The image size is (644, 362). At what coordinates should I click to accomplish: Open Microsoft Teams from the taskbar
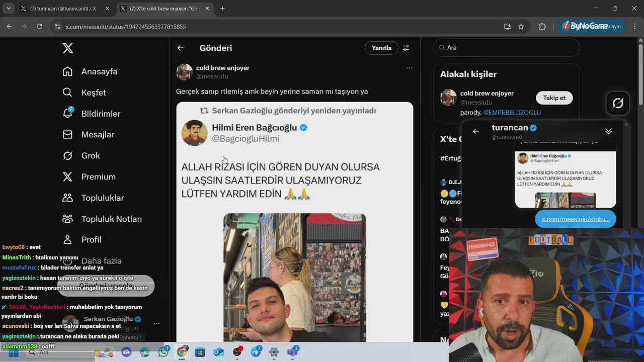(x=292, y=352)
